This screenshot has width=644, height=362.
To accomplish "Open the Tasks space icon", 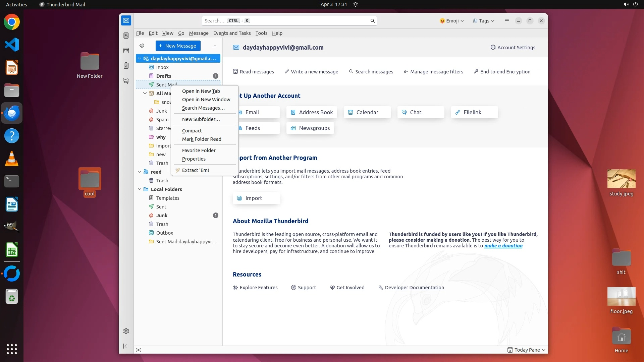I will pyautogui.click(x=126, y=66).
